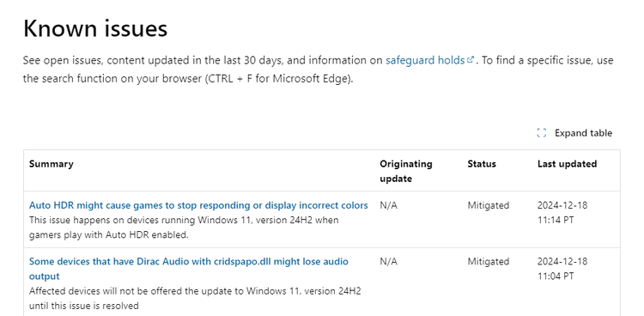The image size is (644, 316).
Task: Click N/A in the Dirac Audio row
Action: click(x=388, y=261)
